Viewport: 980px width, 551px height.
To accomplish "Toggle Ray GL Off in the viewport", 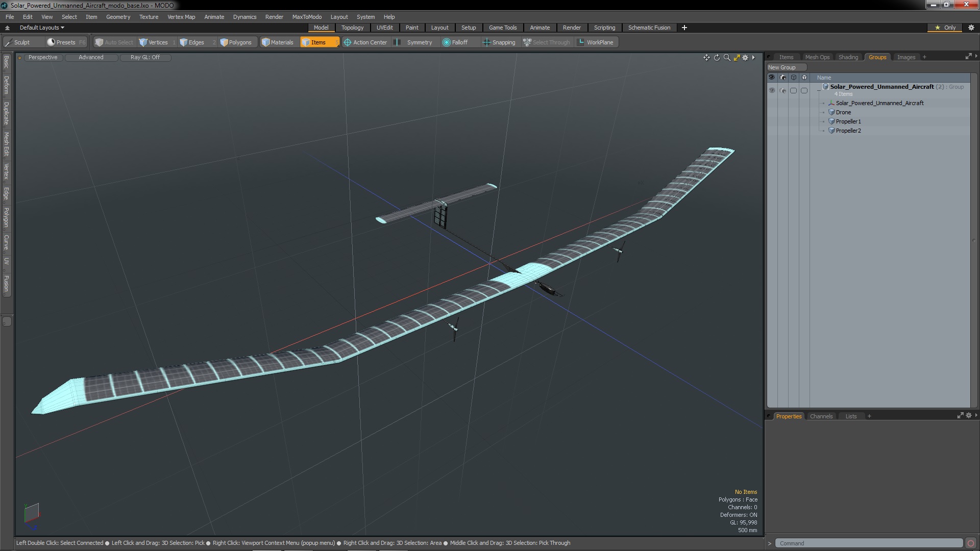I will coord(145,58).
